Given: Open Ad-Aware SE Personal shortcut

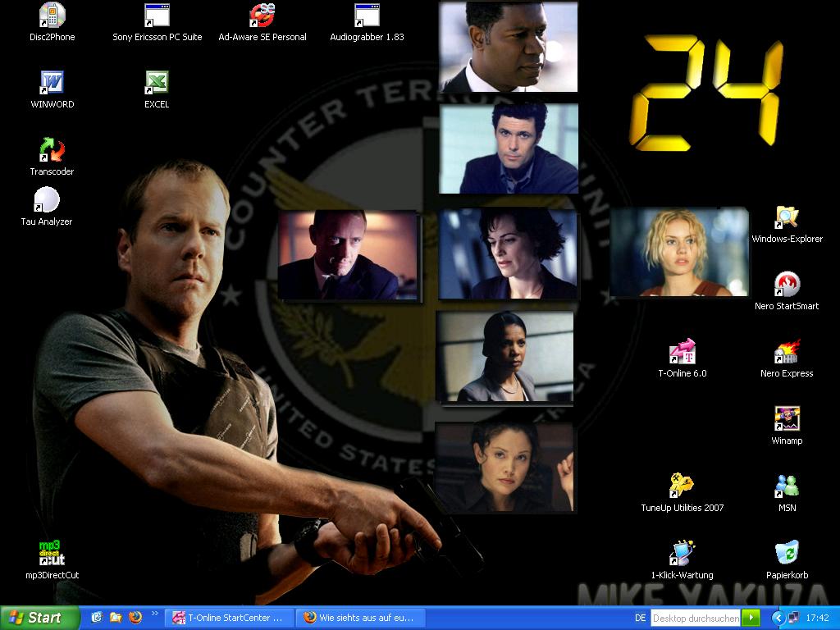Looking at the screenshot, I should tap(262, 16).
